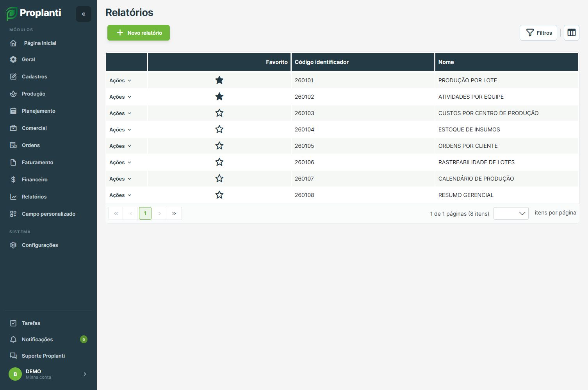Screen dimensions: 588x390
Task: Expand Ações menu for report 260101
Action: tap(120, 80)
